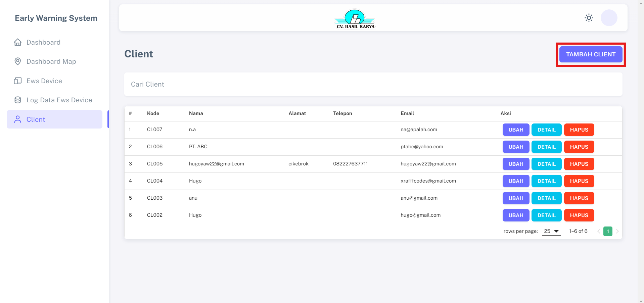Viewport: 644px width, 303px height.
Task: Click Detail for PT. ABC
Action: pos(546,147)
